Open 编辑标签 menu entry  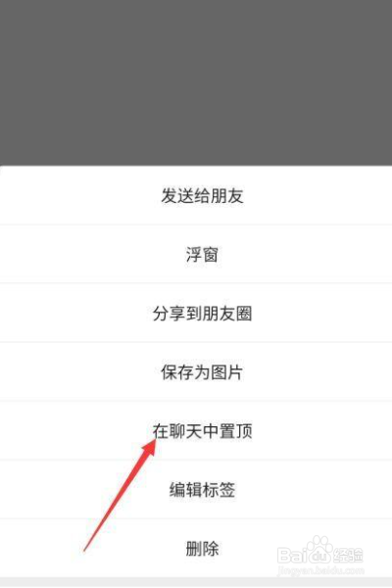[x=196, y=489]
